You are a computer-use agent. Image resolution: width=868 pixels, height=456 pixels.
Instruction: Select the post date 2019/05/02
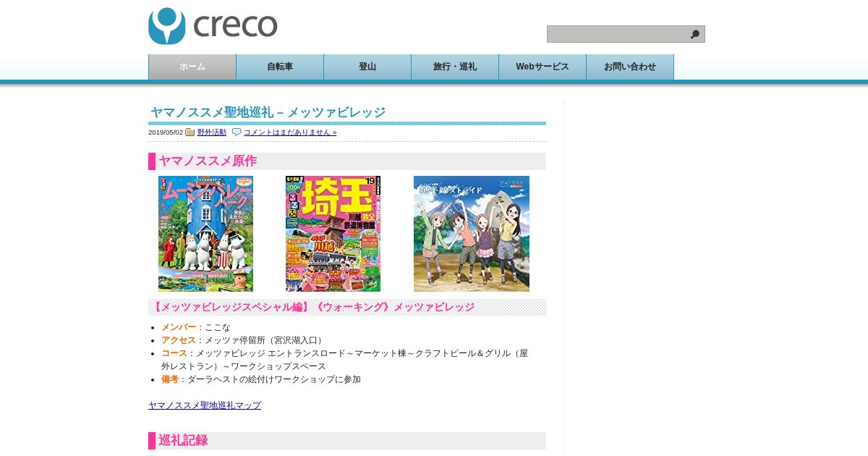pyautogui.click(x=166, y=132)
